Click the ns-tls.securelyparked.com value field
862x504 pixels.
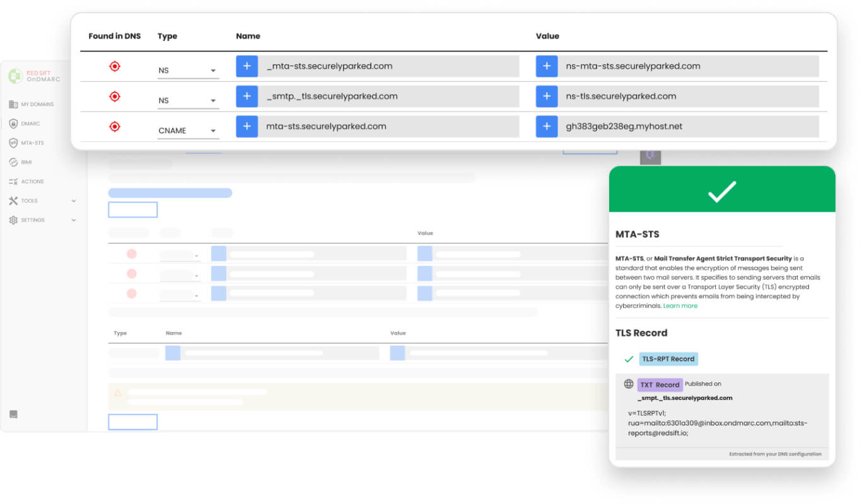pos(689,96)
